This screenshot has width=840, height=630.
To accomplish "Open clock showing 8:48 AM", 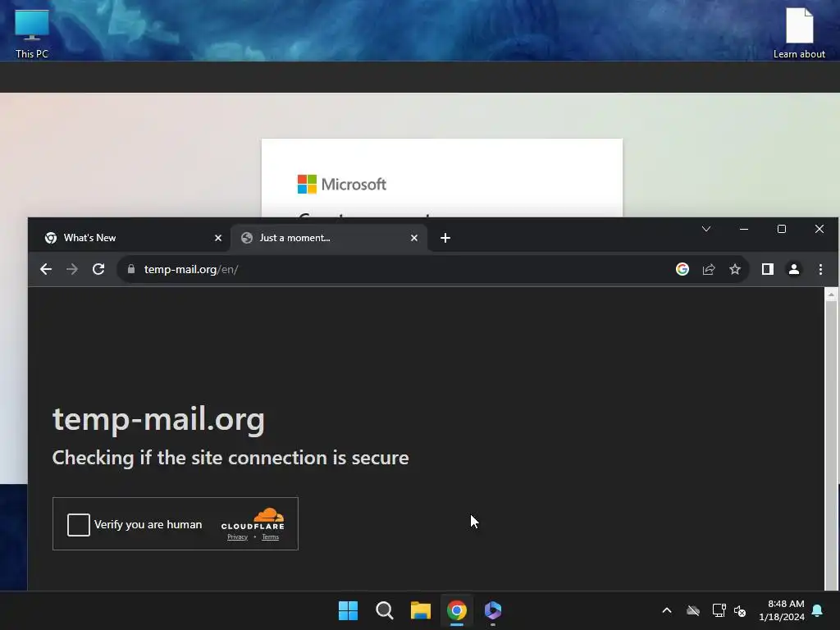I will click(782, 610).
